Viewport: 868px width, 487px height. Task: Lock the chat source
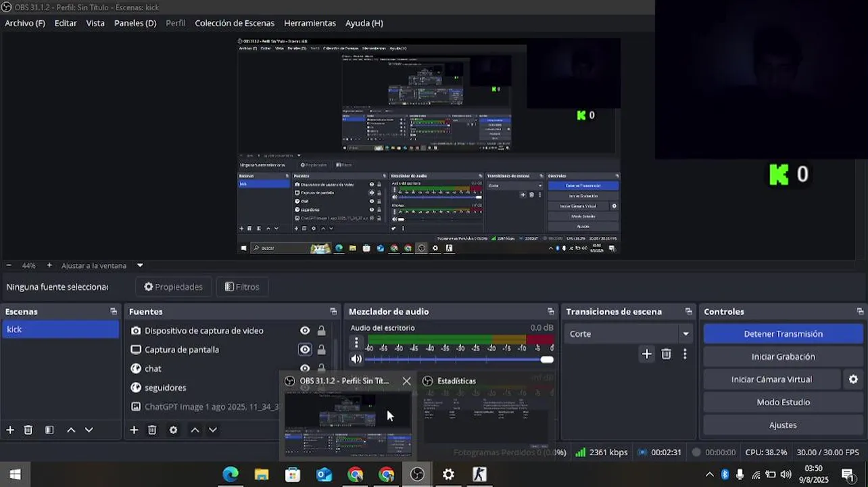pos(322,369)
